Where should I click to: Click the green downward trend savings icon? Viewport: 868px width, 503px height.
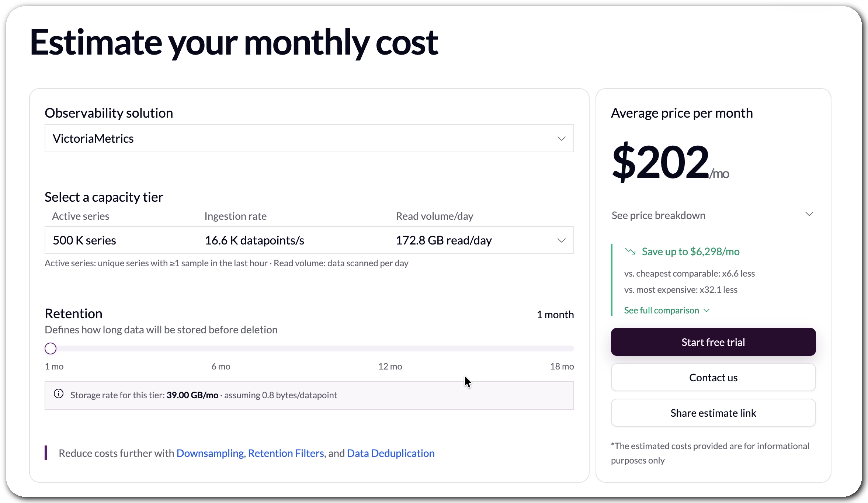[630, 251]
